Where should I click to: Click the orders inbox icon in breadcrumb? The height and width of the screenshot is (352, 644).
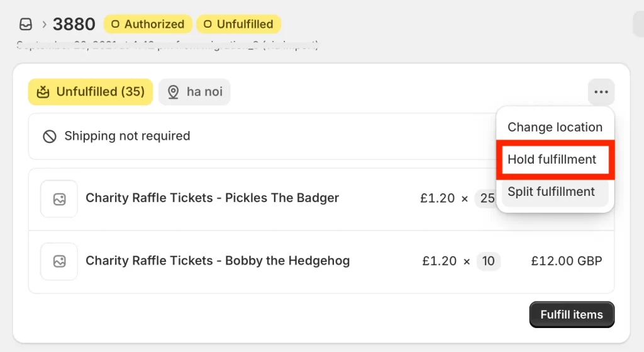[x=25, y=25]
